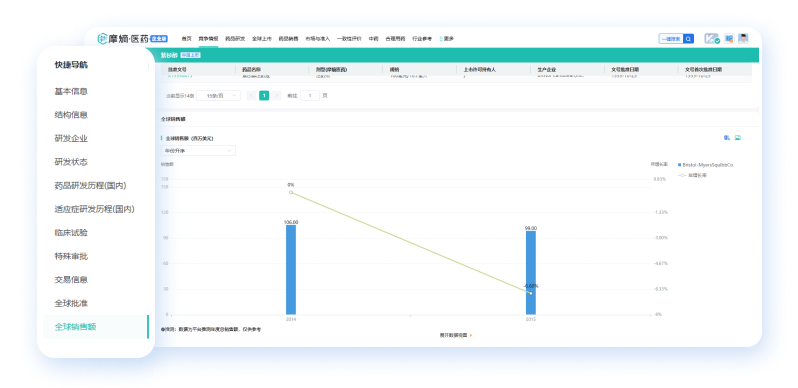Click the orange-blue icon beside the avatar

pos(729,39)
